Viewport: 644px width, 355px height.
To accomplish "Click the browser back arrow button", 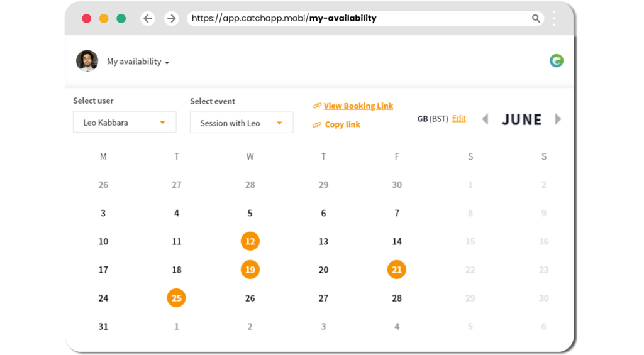I will [x=148, y=18].
